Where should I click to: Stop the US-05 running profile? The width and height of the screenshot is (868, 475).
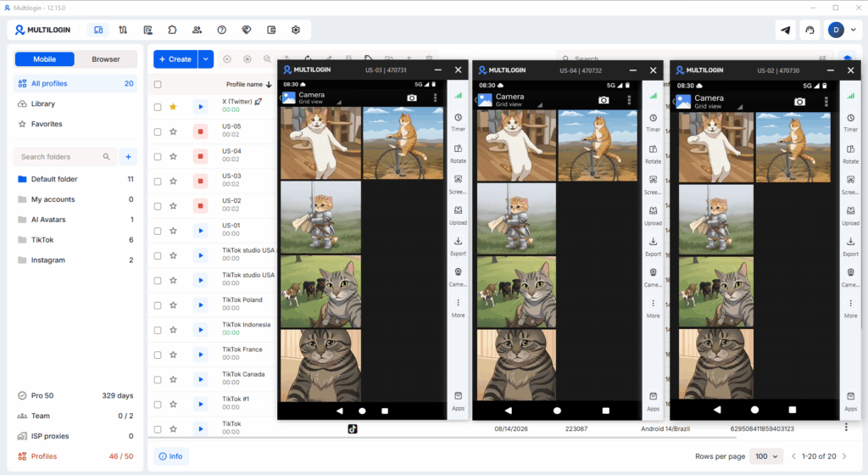pos(200,131)
